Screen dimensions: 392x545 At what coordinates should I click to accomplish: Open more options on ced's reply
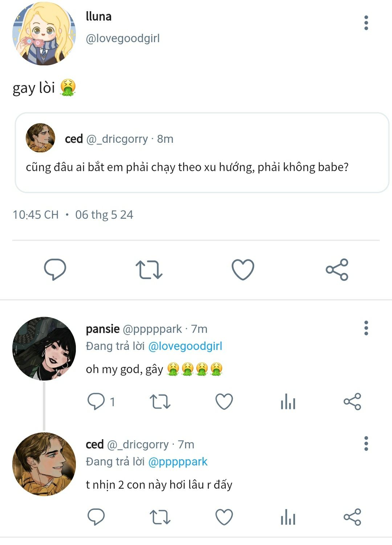(366, 444)
